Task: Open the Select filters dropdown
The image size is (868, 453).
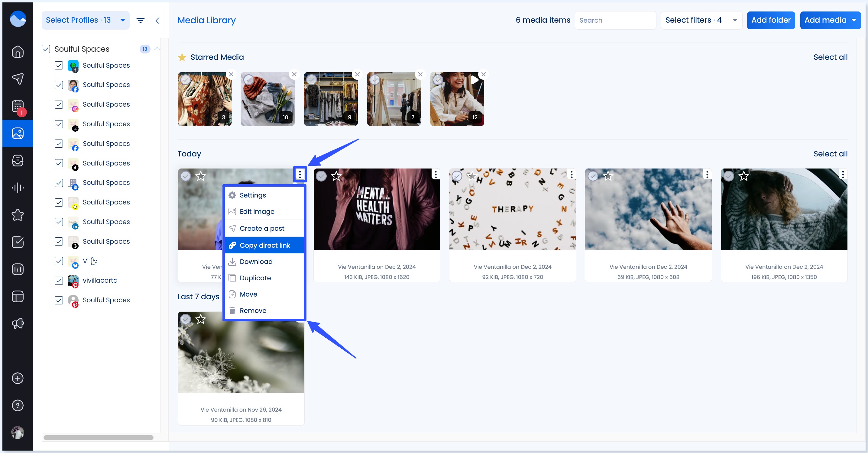Action: click(x=701, y=20)
